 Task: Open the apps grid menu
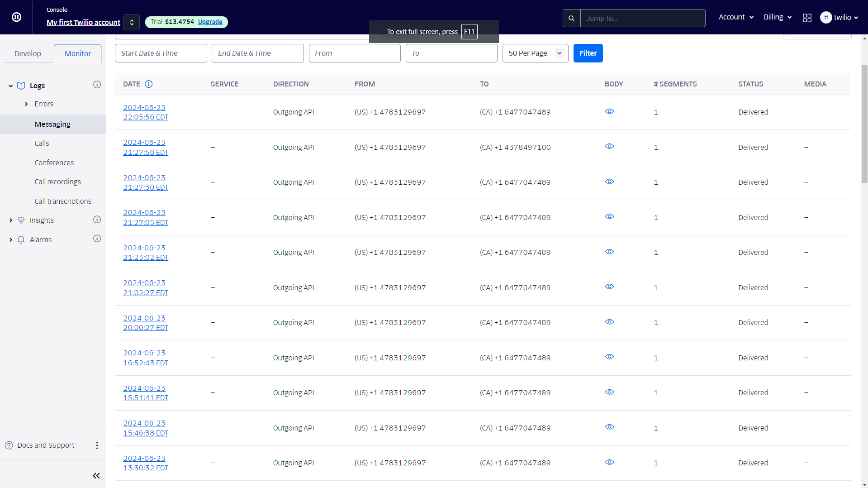807,18
